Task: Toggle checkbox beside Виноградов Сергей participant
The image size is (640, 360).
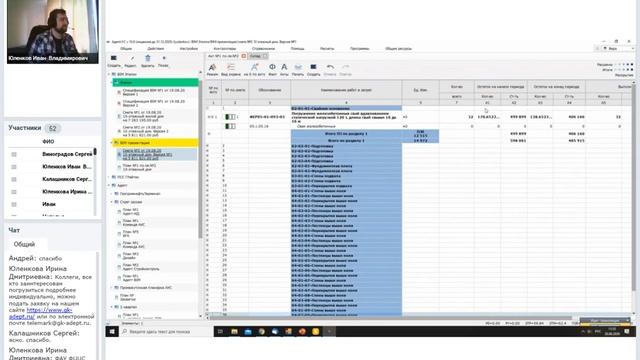Action: (14, 154)
